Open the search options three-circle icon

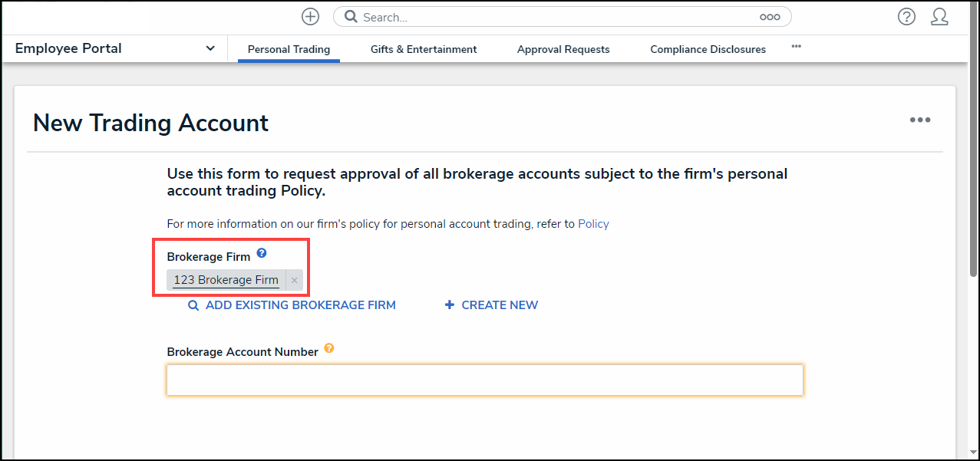tap(769, 17)
